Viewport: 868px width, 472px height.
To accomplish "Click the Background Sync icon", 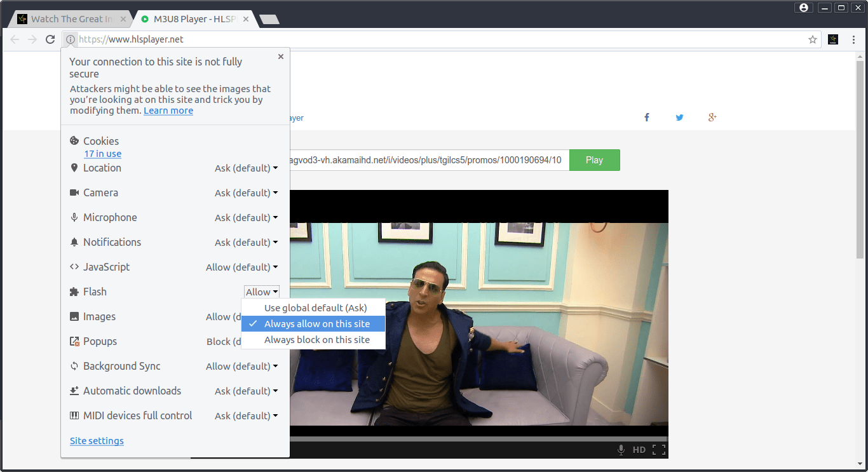I will pos(74,366).
